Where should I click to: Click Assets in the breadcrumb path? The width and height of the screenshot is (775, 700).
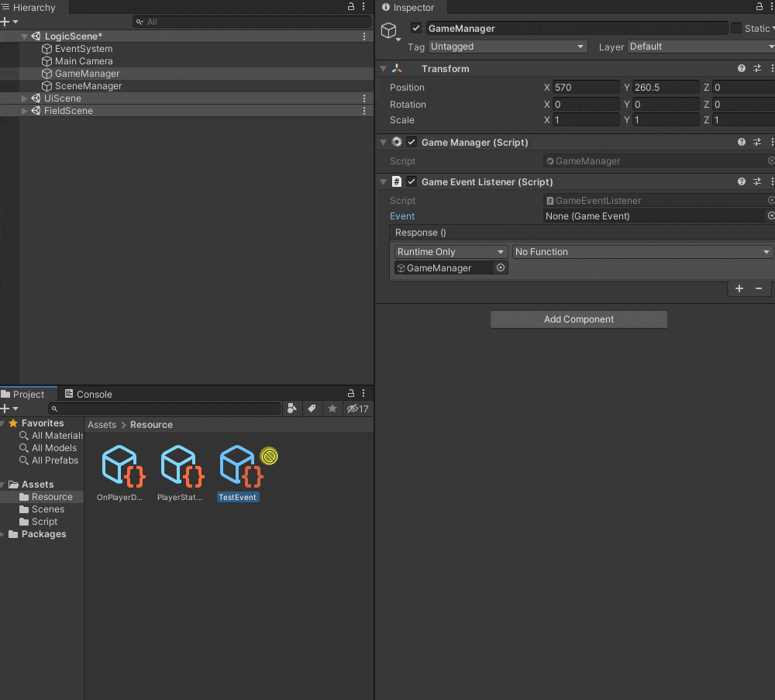click(x=102, y=425)
